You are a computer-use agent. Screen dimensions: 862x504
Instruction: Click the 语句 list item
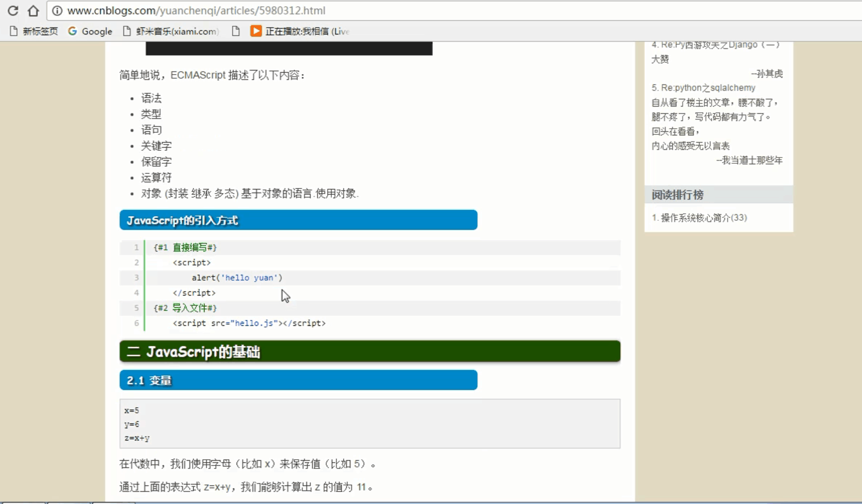click(151, 130)
